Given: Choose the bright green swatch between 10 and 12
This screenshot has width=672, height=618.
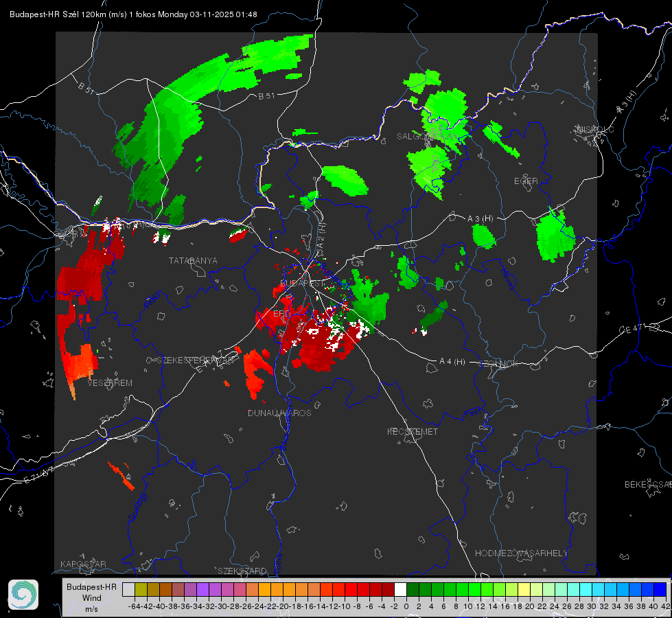Looking at the screenshot, I should click(474, 590).
